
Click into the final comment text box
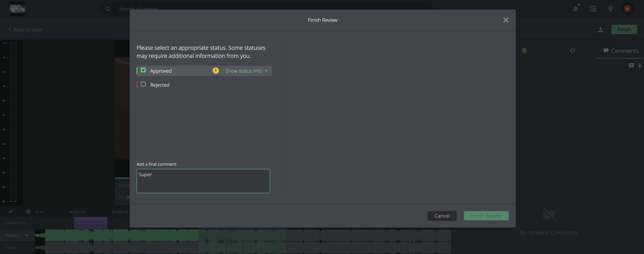[203, 181]
